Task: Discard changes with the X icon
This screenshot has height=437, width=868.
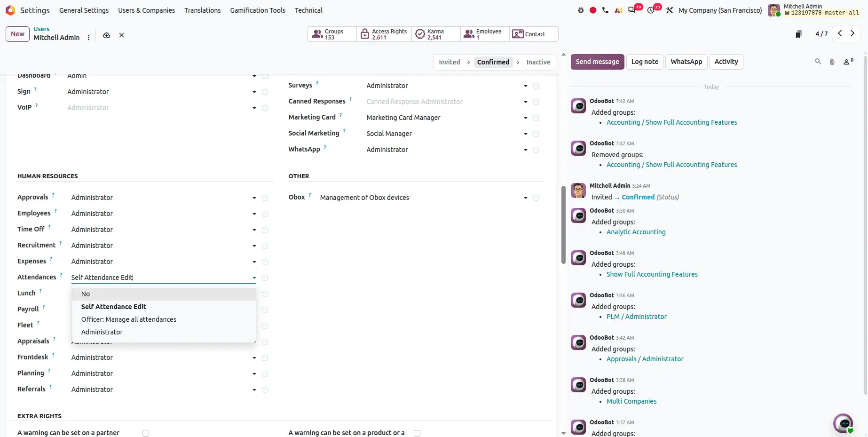Action: pyautogui.click(x=121, y=35)
